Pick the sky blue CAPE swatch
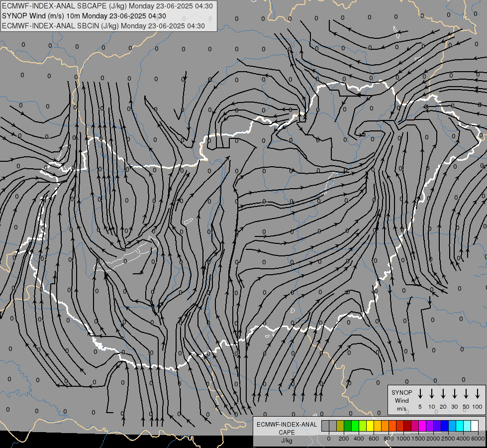Screen dimensions: 487x448 tap(453, 426)
